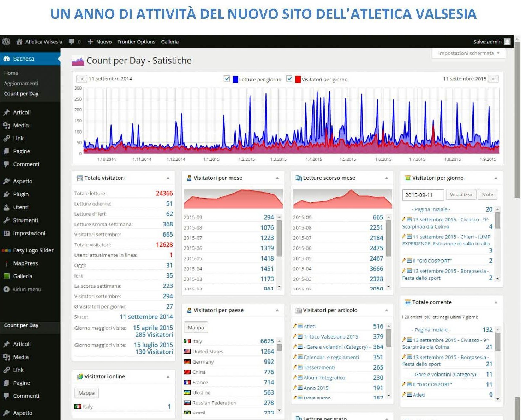521x420 pixels.
Task: Open Frontier Options in admin bar
Action: coord(136,42)
